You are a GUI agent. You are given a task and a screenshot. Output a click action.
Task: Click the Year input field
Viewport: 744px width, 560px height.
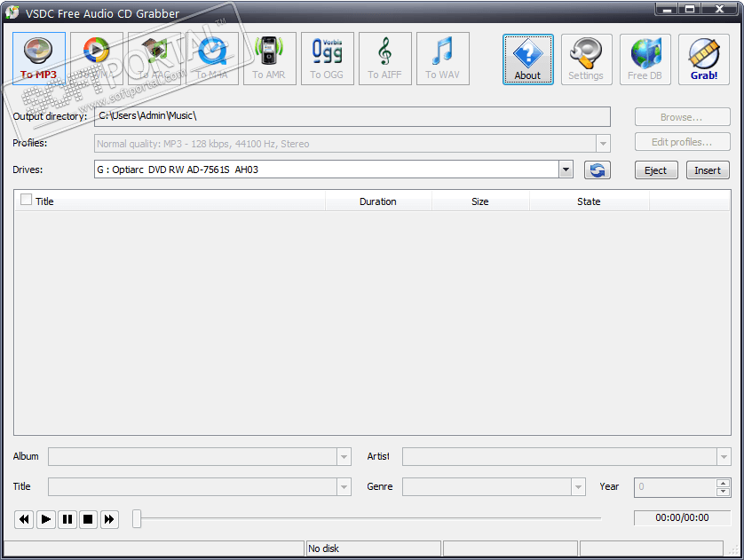(676, 487)
